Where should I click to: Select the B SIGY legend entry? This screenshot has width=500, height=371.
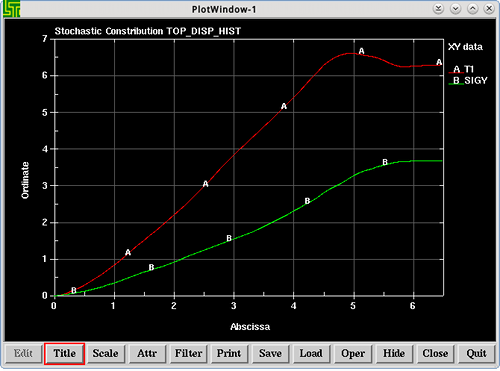click(x=468, y=81)
